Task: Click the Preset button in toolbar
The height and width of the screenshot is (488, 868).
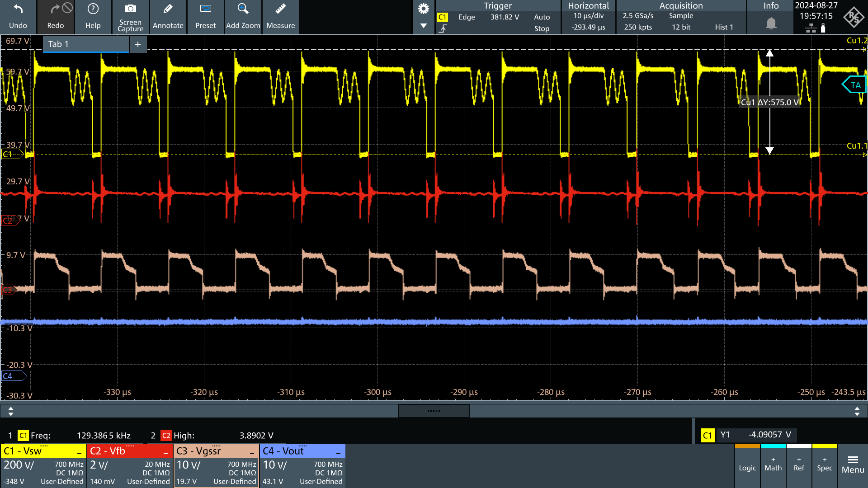Action: coord(204,16)
